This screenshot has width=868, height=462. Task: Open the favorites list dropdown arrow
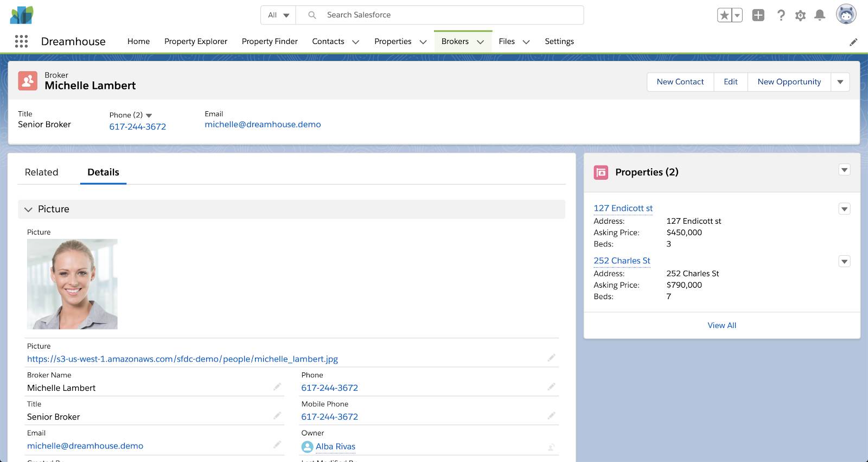click(737, 15)
